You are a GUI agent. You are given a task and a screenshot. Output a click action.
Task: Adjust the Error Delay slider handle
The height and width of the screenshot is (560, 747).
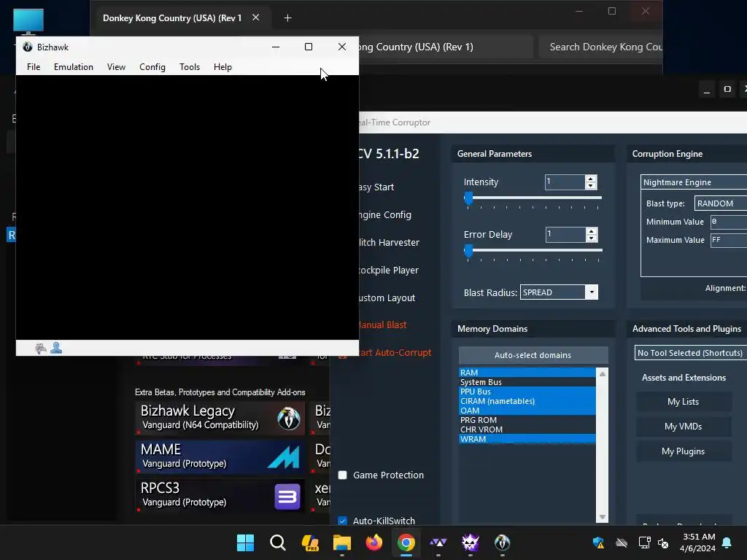coord(469,250)
